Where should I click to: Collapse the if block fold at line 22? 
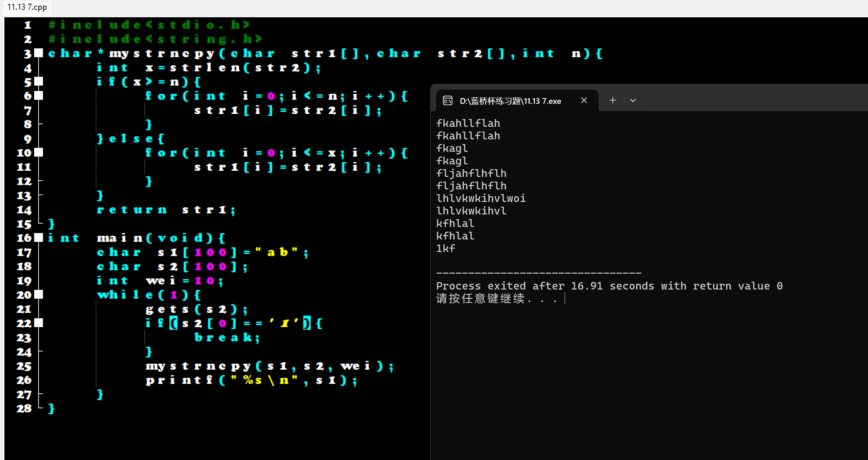[39, 323]
